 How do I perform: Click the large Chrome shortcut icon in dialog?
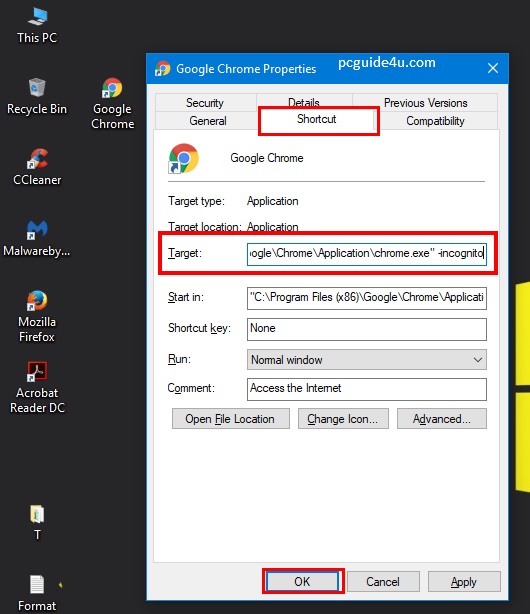pos(183,159)
